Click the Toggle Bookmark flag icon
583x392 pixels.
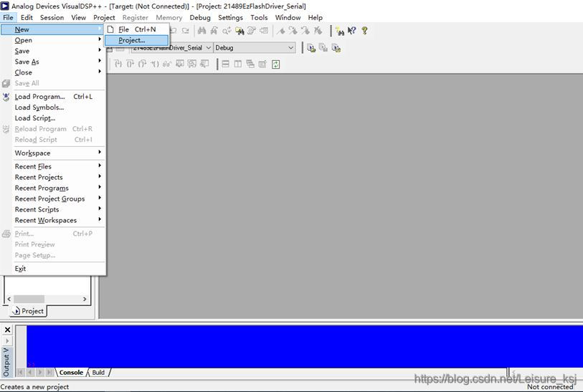pos(281,31)
